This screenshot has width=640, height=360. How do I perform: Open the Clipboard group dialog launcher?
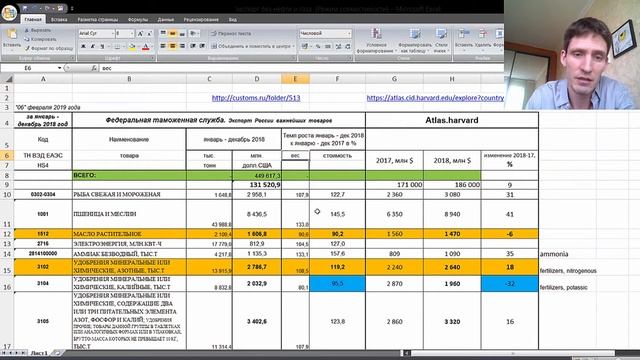point(72,58)
